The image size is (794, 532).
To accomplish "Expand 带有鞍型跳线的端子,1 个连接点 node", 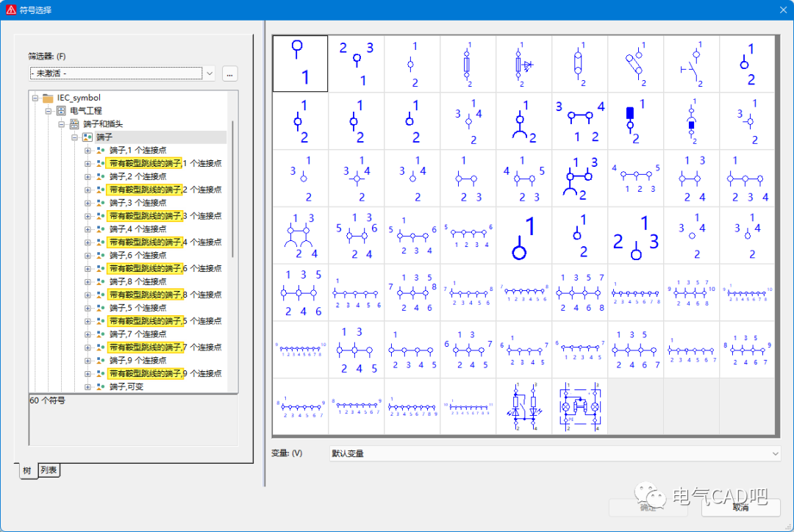I will click(x=87, y=164).
